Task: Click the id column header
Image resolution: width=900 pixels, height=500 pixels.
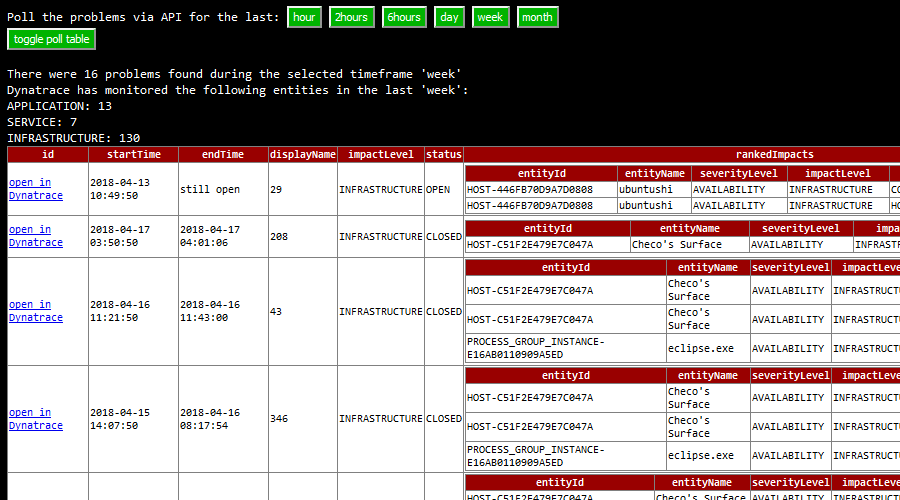Action: [48, 154]
